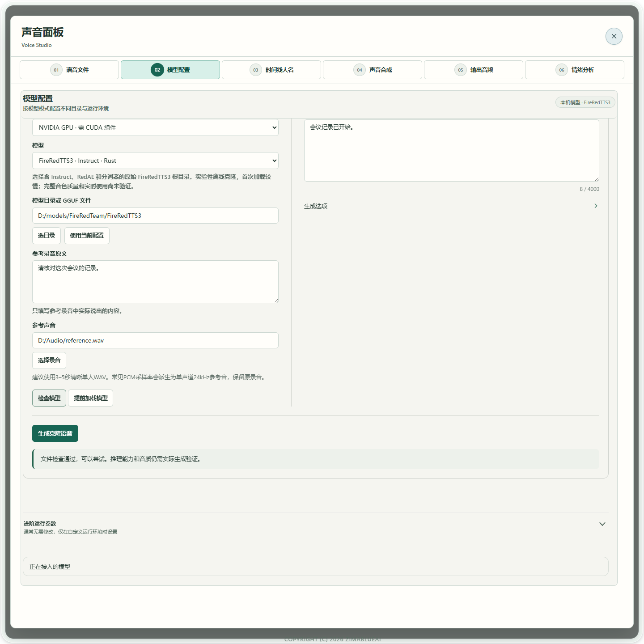Expand the 生成选项 section
Image resolution: width=644 pixels, height=644 pixels.
[x=451, y=206]
